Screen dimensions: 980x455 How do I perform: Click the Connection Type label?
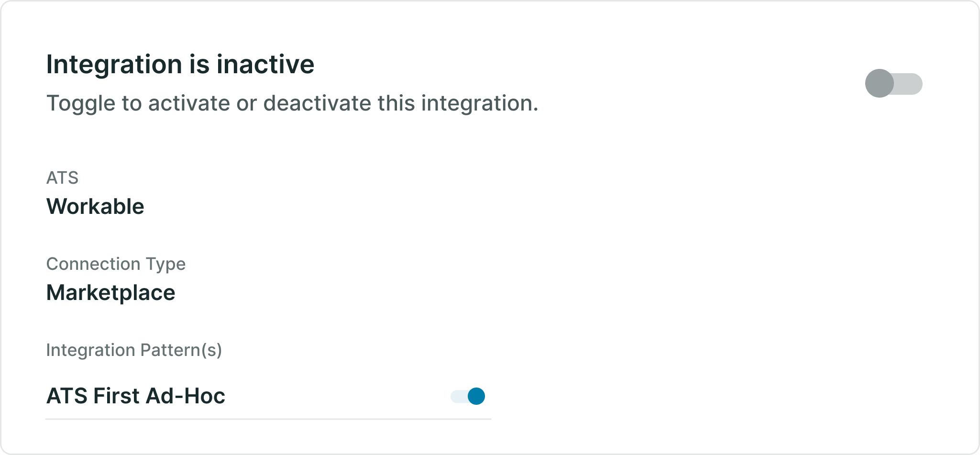pos(116,264)
